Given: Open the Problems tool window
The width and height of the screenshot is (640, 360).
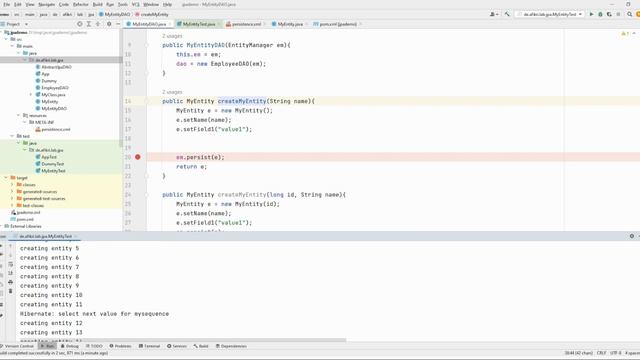Looking at the screenshot, I should 120,346.
